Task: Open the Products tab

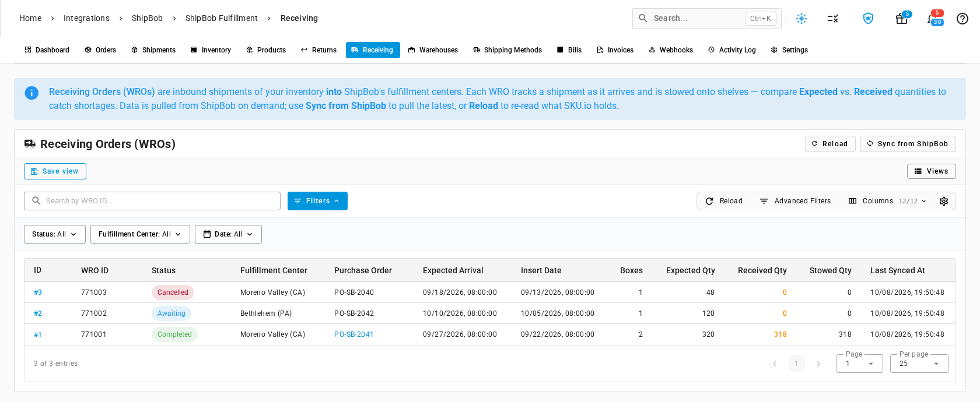Action: (266, 50)
